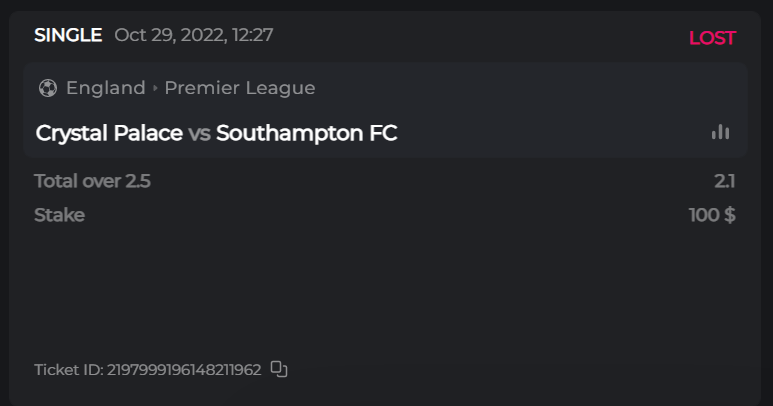Click the Oct 29, 2022, 12:27 timestamp

194,36
